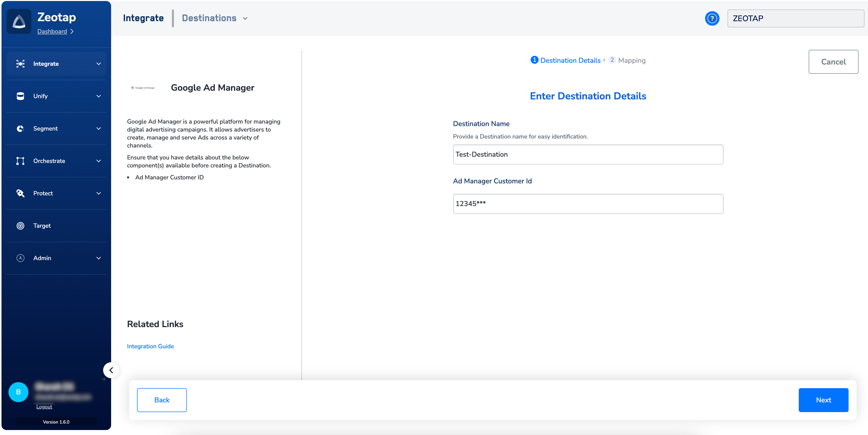
Task: Expand the Segment menu chevron
Action: pyautogui.click(x=98, y=128)
